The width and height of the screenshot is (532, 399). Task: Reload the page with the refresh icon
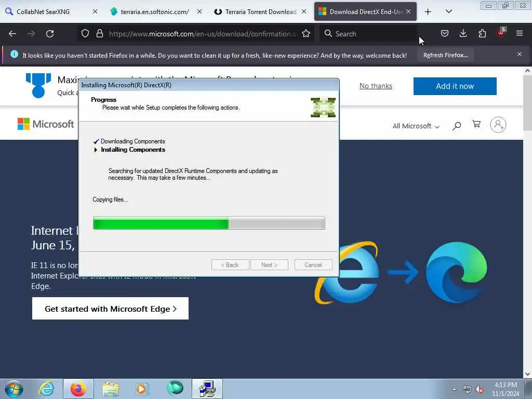pos(50,34)
